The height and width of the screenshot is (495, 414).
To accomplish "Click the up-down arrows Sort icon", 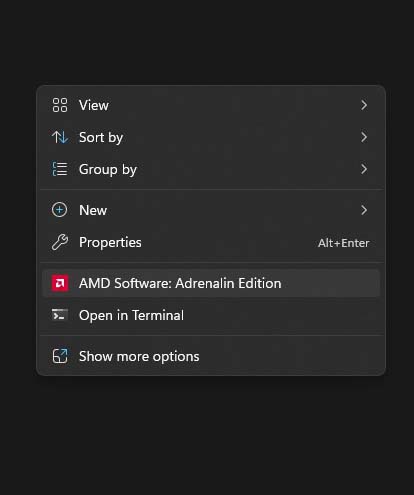I will tap(60, 137).
